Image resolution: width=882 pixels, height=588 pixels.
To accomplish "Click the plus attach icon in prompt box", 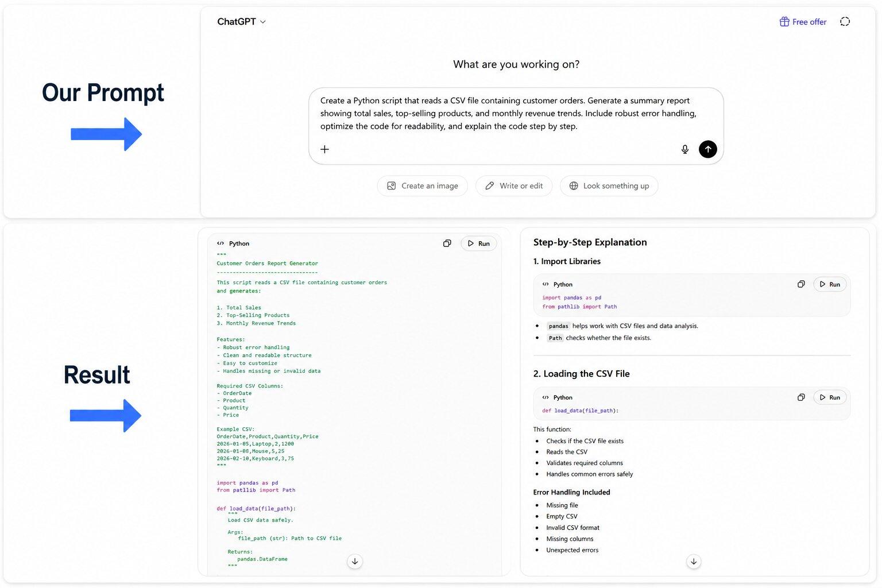I will click(x=324, y=149).
